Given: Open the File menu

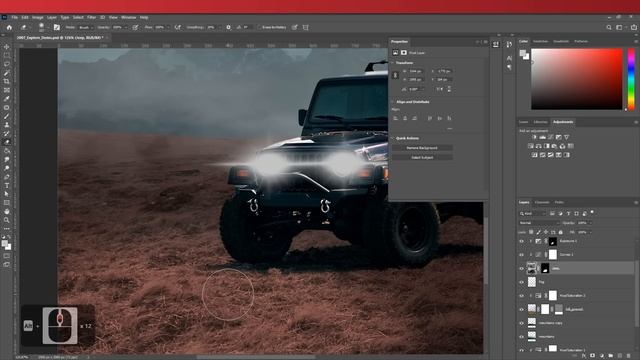Looking at the screenshot, I should [15, 18].
